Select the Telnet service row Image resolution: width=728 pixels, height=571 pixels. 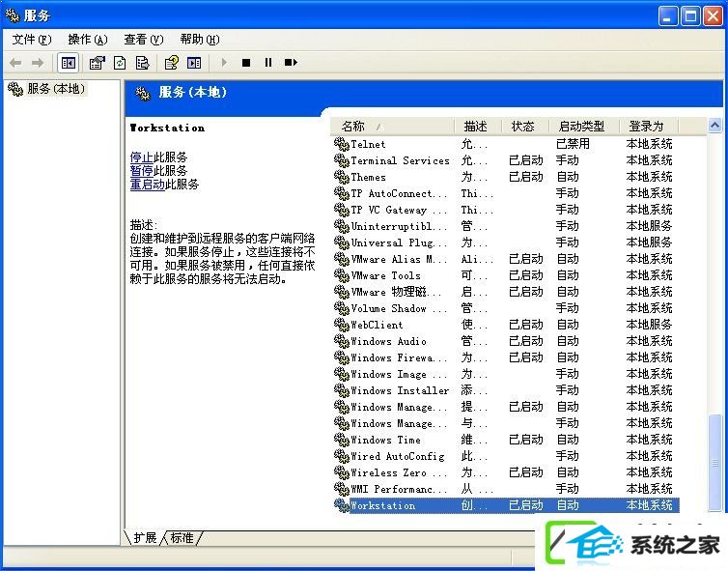pyautogui.click(x=506, y=144)
